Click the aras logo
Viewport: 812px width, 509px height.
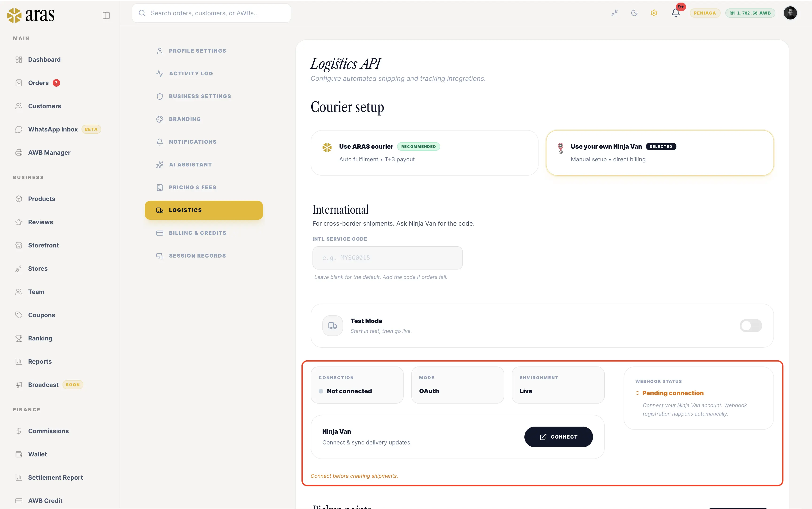(31, 15)
